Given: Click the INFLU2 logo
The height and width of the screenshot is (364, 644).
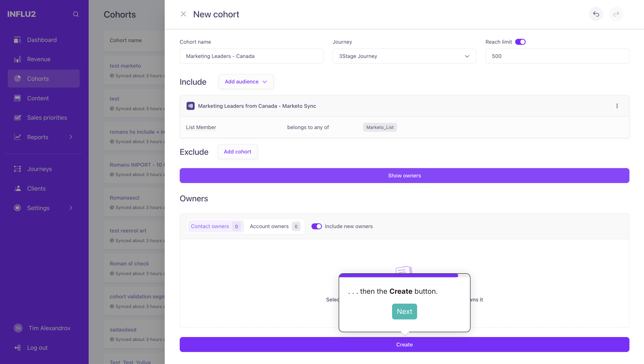Looking at the screenshot, I should point(22,14).
